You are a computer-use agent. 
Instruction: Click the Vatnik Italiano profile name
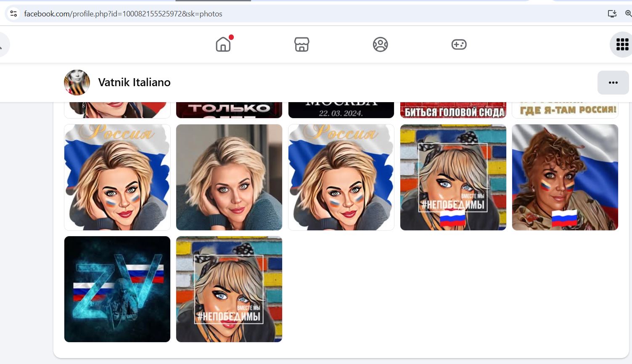point(134,82)
